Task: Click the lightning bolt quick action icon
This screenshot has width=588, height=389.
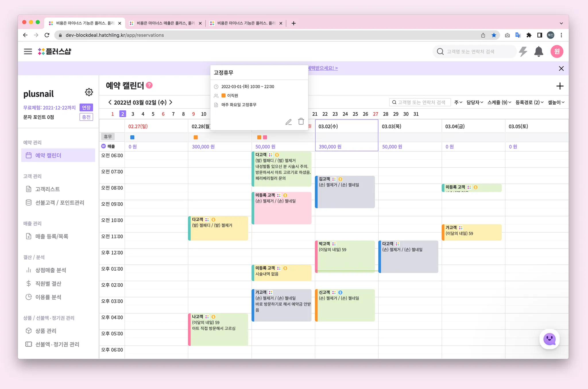Action: [523, 52]
